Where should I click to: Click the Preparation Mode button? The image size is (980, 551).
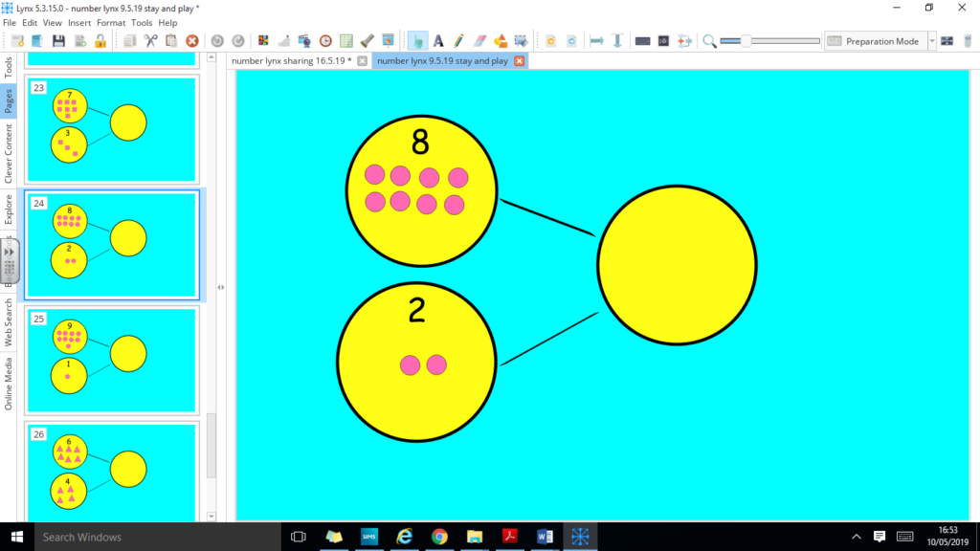[x=875, y=41]
